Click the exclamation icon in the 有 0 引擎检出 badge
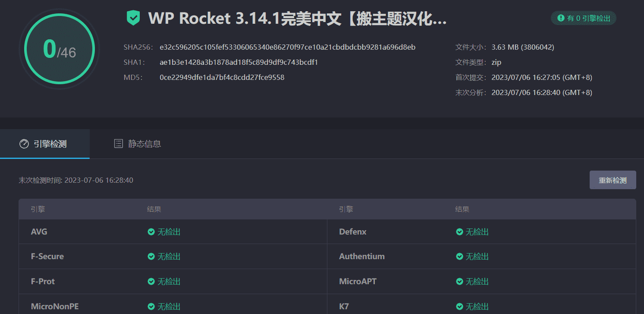 561,18
